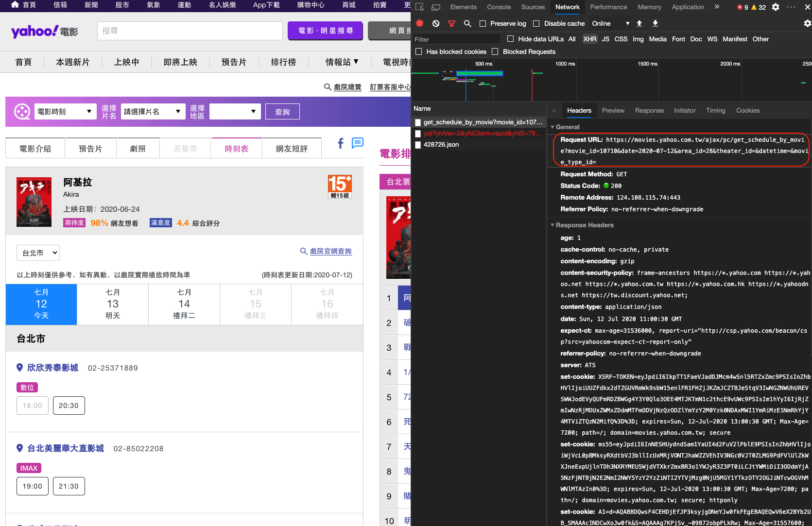Click the red error count badge
Screen dimensions: 812x526
pos(743,7)
